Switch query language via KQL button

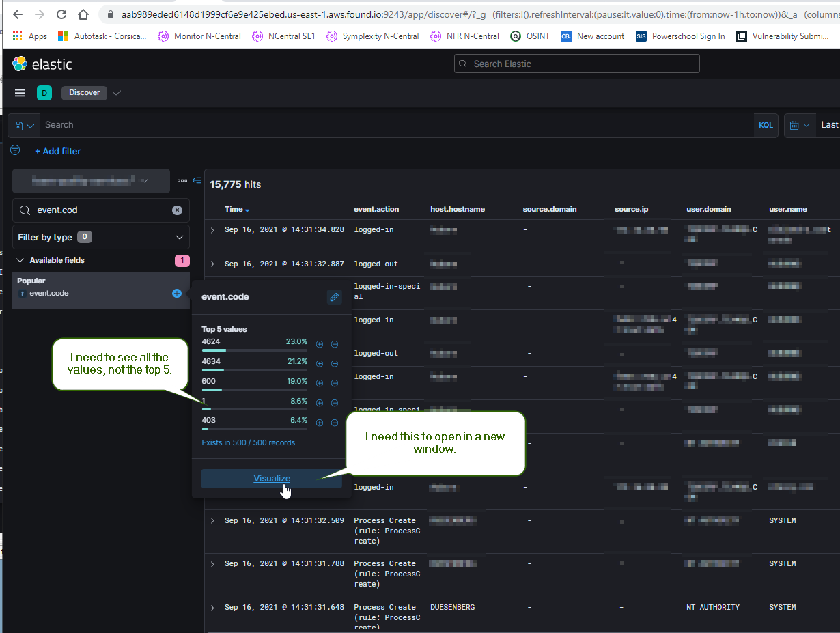766,125
